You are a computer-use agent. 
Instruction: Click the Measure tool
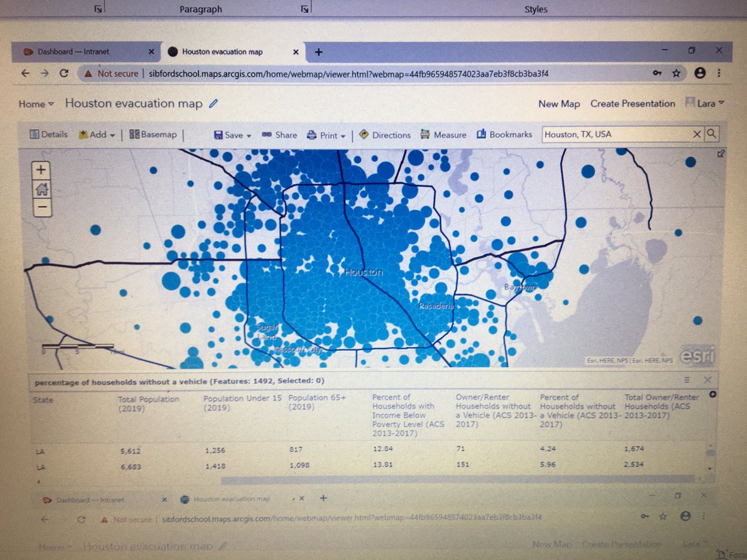(x=443, y=134)
